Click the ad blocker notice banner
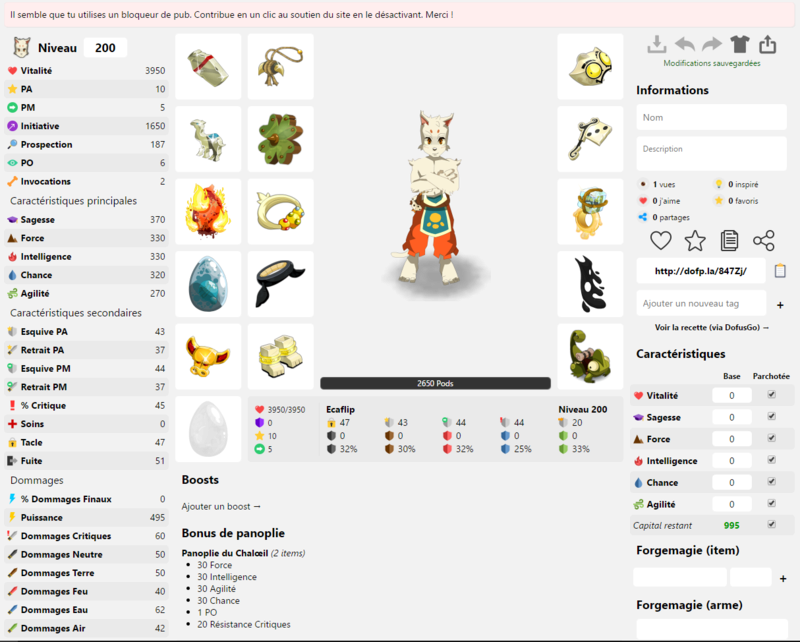 (400, 15)
